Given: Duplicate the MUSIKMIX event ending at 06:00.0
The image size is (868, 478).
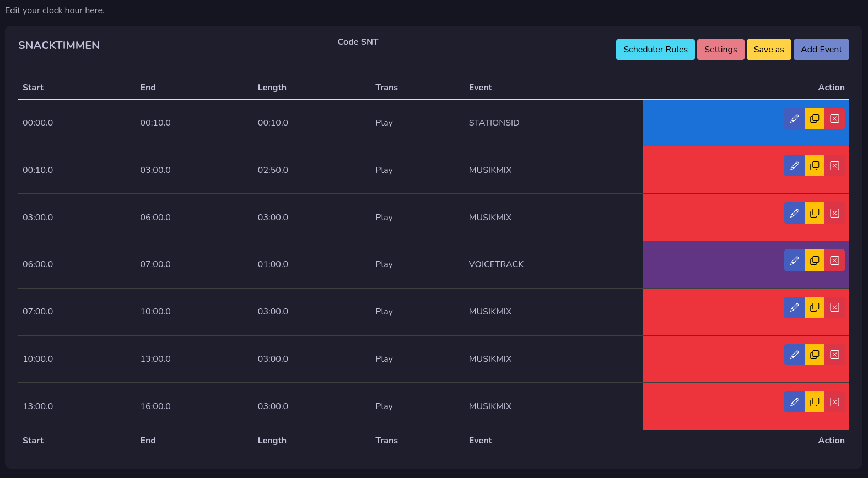Looking at the screenshot, I should tap(815, 213).
